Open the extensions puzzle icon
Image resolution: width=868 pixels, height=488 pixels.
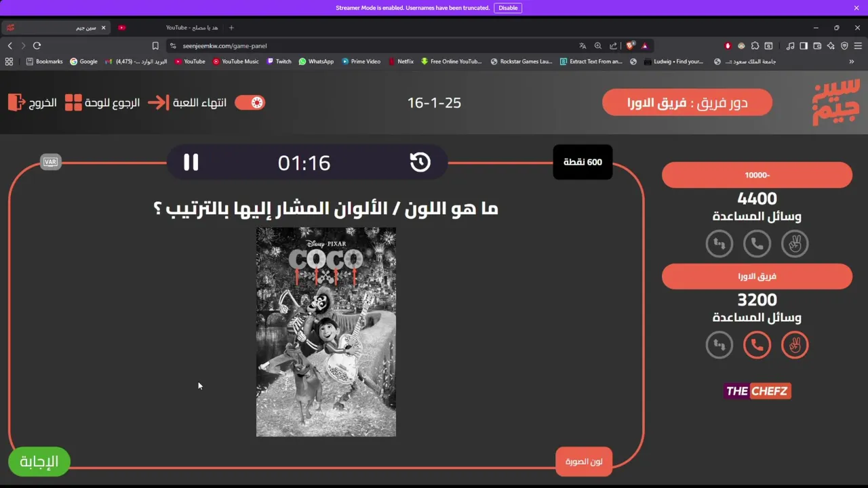(x=755, y=46)
